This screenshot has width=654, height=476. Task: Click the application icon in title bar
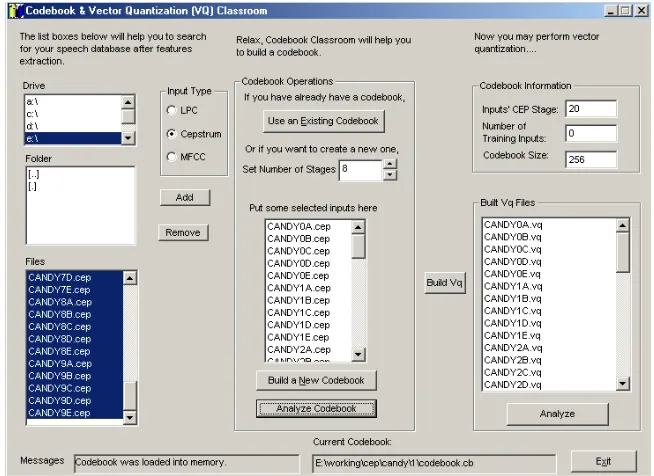point(16,10)
